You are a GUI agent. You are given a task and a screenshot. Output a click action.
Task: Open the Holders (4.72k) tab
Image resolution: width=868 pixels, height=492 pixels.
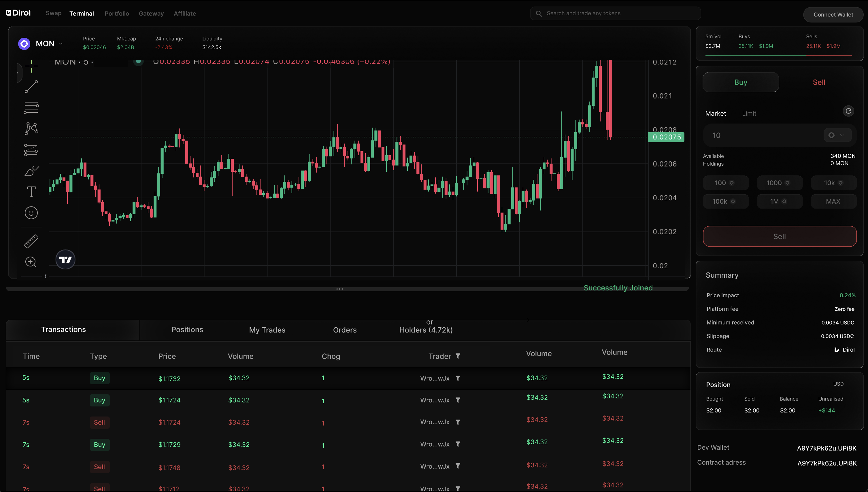(x=426, y=330)
